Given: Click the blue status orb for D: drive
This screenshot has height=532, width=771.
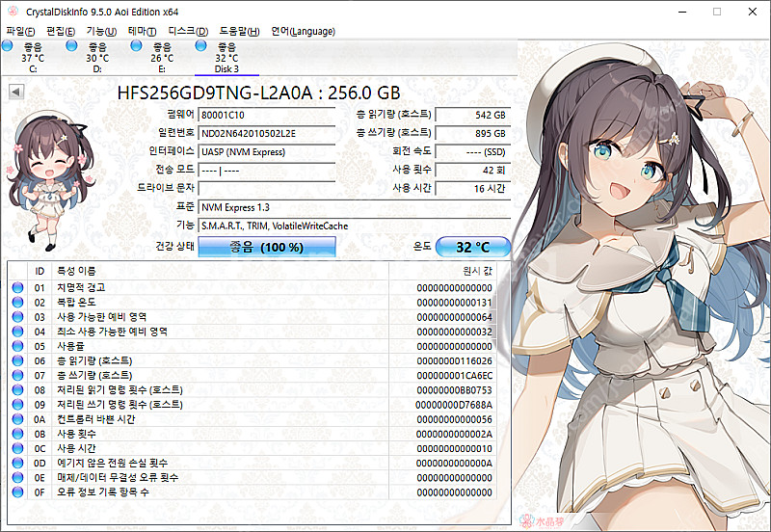Looking at the screenshot, I should 71,45.
